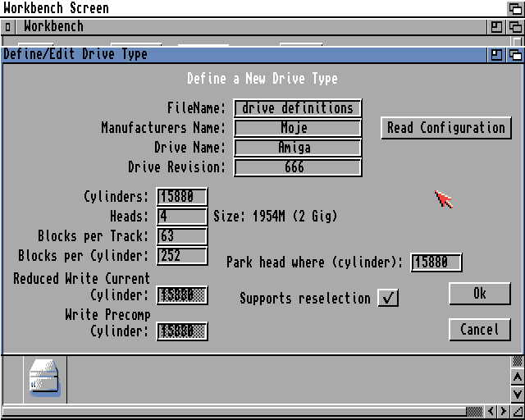Confirm the drive definition with Ok
This screenshot has height=420, width=525.
(480, 294)
